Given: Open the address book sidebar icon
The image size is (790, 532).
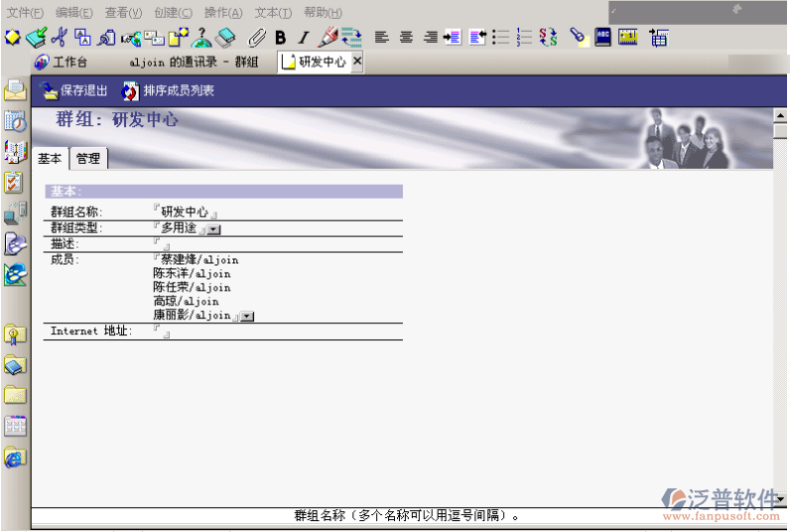Looking at the screenshot, I should [15, 152].
